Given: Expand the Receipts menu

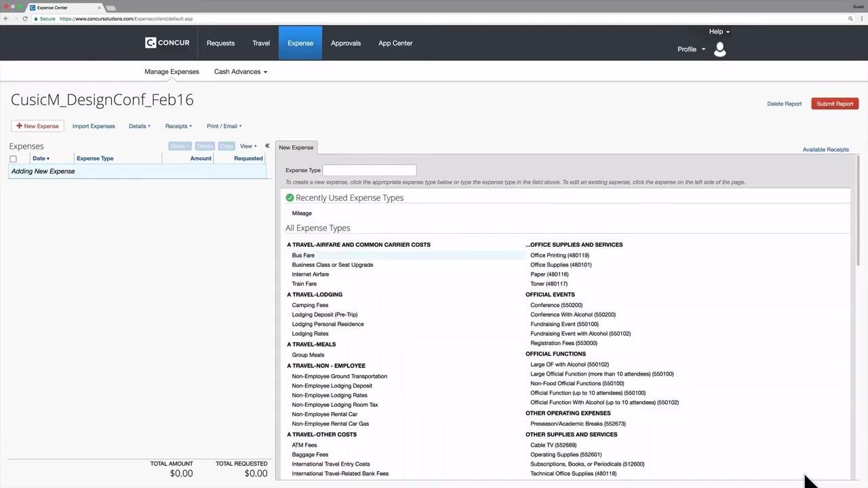Looking at the screenshot, I should pos(179,126).
